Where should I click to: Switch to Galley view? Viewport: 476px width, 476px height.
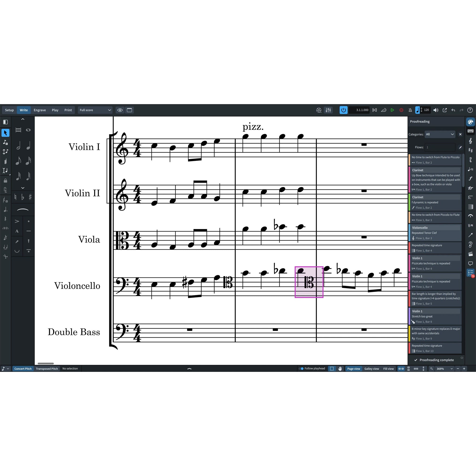pyautogui.click(x=372, y=369)
